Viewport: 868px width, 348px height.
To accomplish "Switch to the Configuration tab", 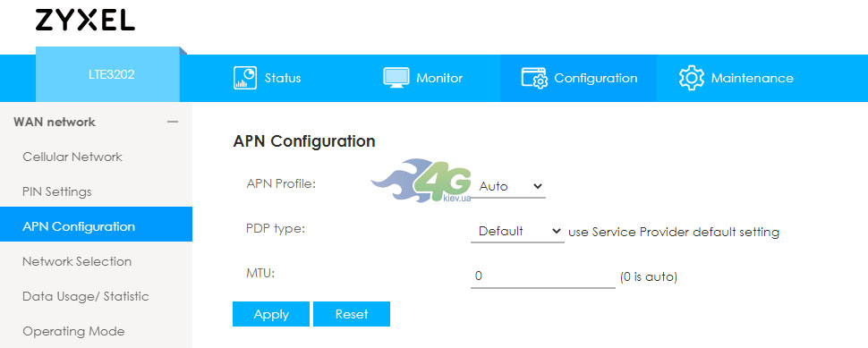I will point(578,78).
